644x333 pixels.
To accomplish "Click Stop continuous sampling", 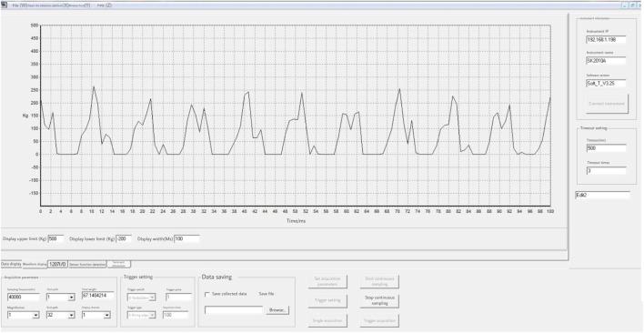I will point(379,300).
